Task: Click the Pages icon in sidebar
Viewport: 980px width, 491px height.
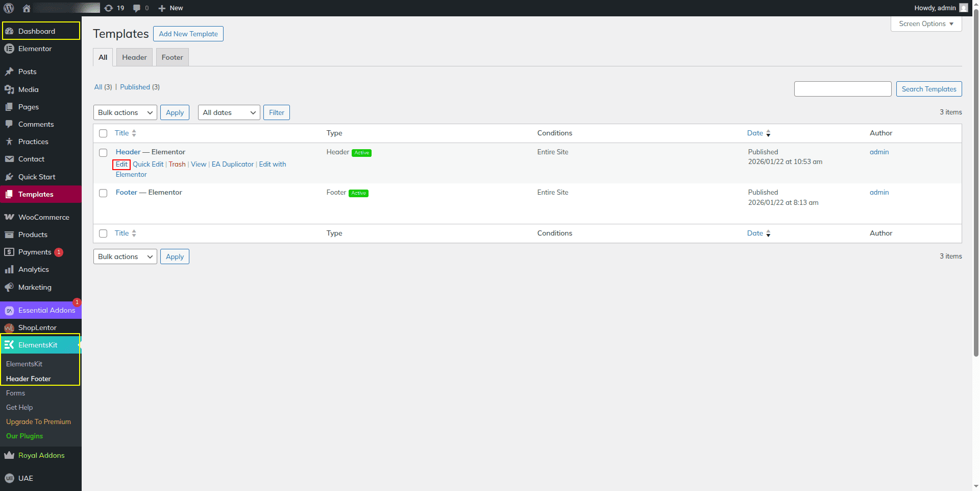Action: [9, 107]
